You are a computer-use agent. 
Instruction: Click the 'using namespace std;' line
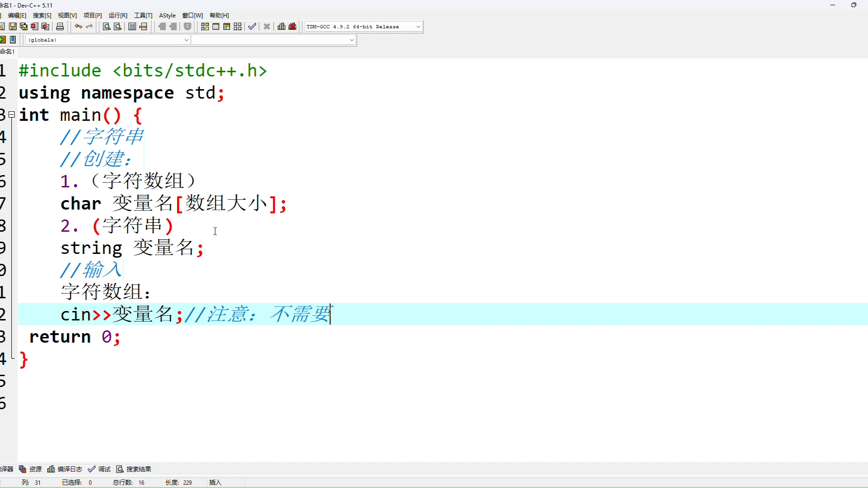point(121,93)
